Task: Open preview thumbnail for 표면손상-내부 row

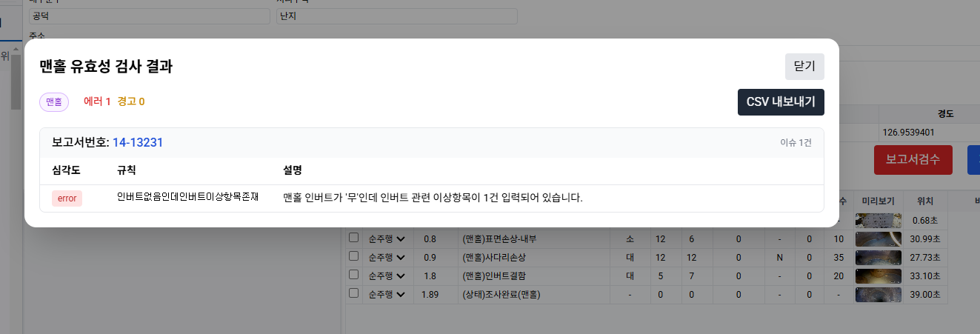Action: [878, 238]
